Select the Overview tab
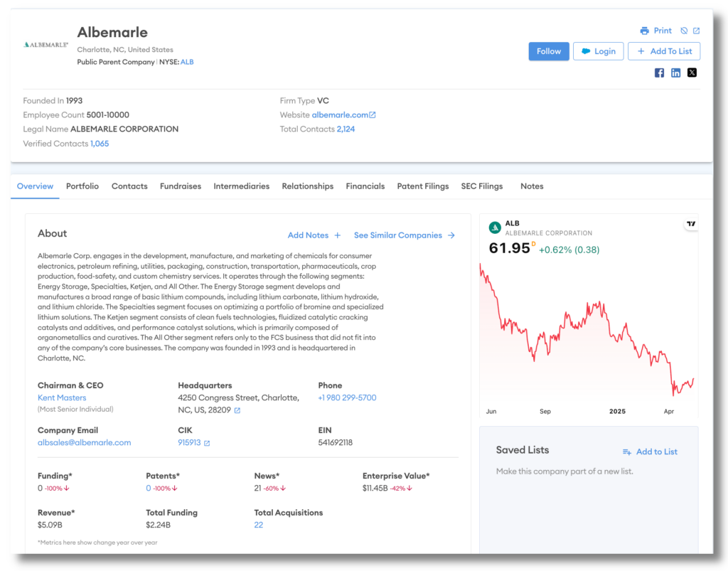This screenshot has height=571, width=728. tap(36, 186)
